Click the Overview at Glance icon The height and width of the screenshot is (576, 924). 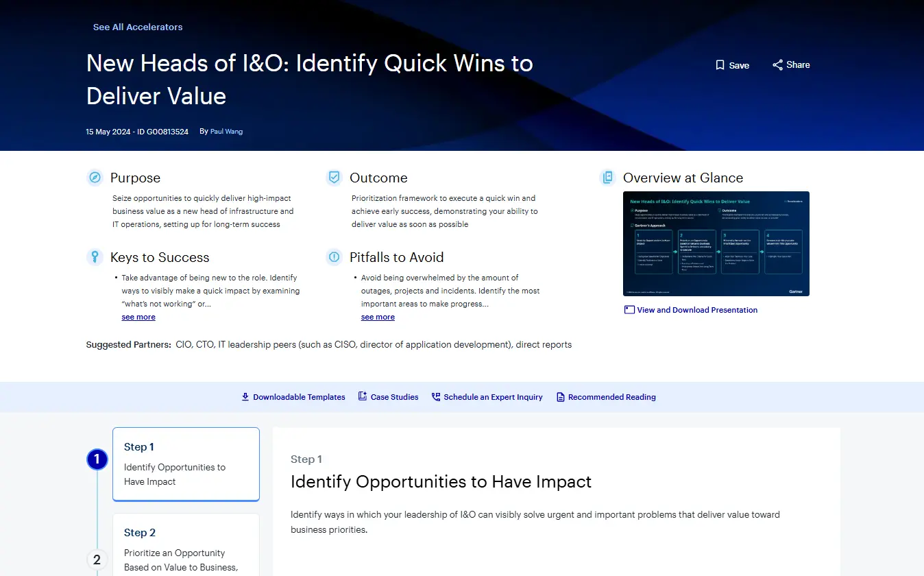tap(607, 178)
